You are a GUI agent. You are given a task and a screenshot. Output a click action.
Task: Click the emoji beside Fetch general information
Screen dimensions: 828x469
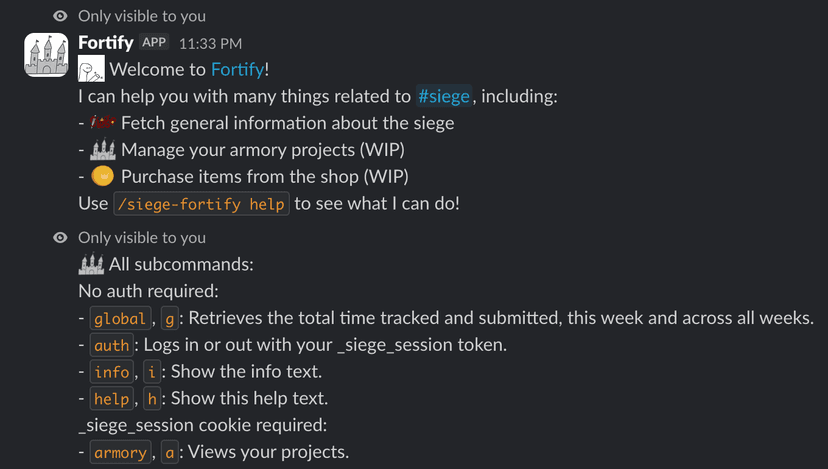pyautogui.click(x=102, y=123)
